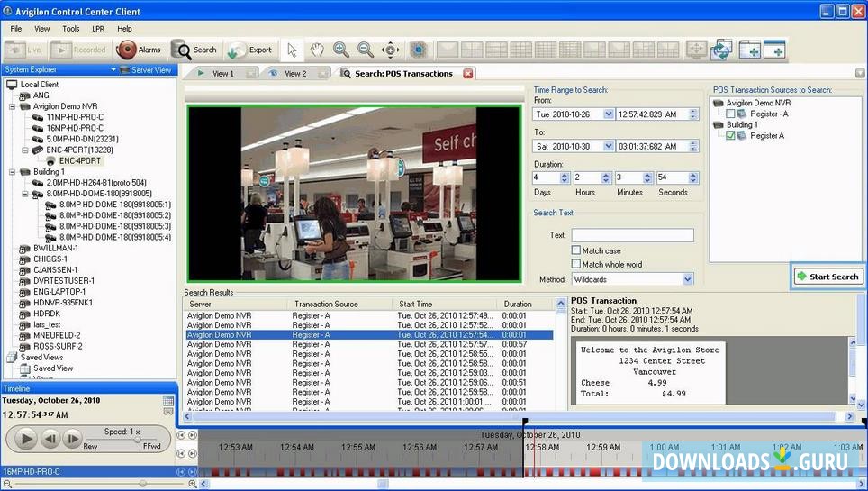Image resolution: width=868 pixels, height=491 pixels.
Task: Enable the Match whole word checkbox
Action: tap(576, 264)
